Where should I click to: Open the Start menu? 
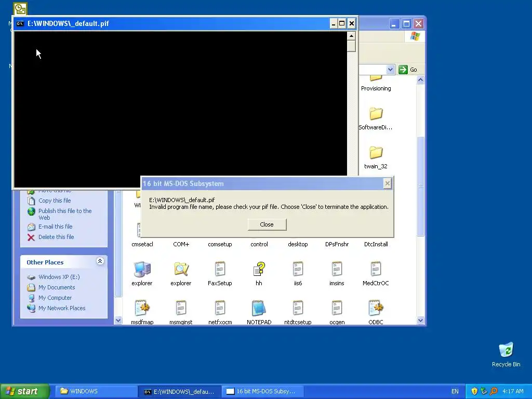tap(24, 392)
